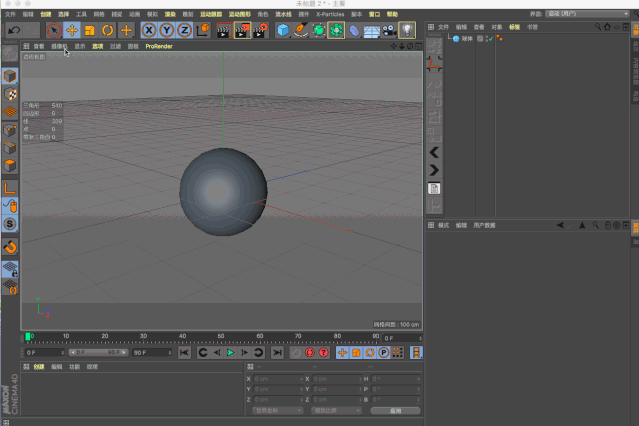Click the coordinate system cube icon
The image size is (639, 426).
(203, 30)
